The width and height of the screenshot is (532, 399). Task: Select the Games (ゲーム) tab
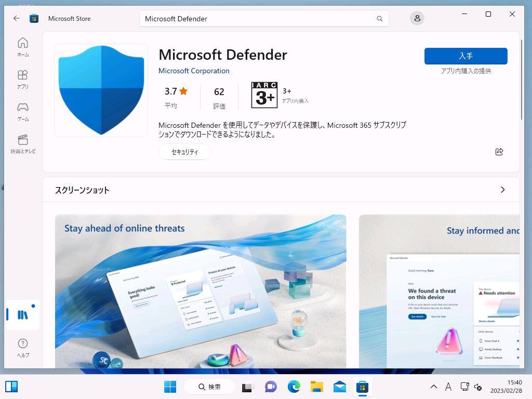23,111
